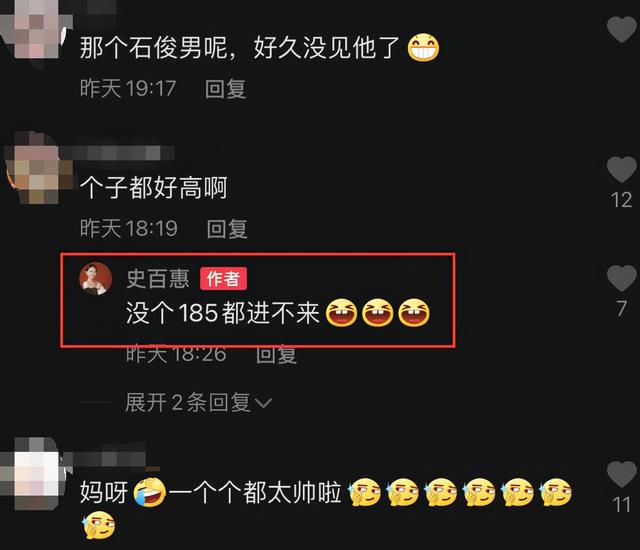Open the blurred avatar beside the 个子都好高啊 comment
The height and width of the screenshot is (550, 640).
pos(39,167)
